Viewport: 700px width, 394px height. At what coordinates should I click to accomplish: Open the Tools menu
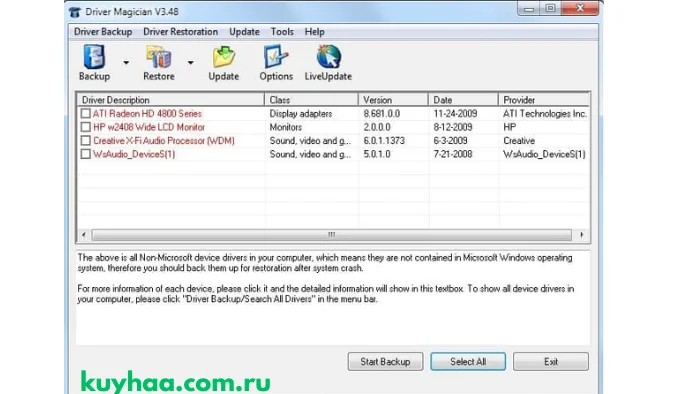click(x=282, y=32)
